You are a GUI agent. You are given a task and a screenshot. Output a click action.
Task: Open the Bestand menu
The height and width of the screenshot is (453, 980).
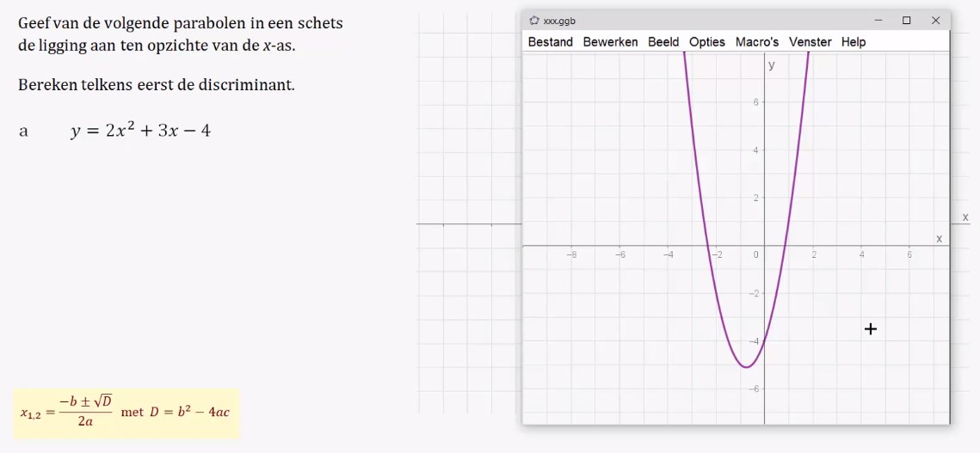tap(550, 42)
